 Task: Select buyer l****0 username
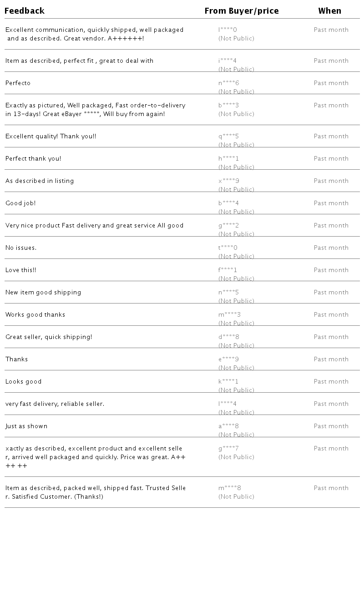pyautogui.click(x=227, y=30)
